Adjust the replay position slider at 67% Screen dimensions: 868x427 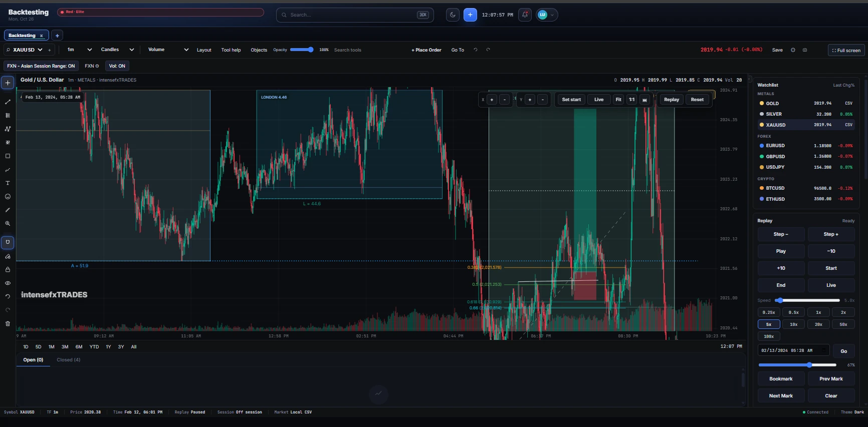point(797,365)
